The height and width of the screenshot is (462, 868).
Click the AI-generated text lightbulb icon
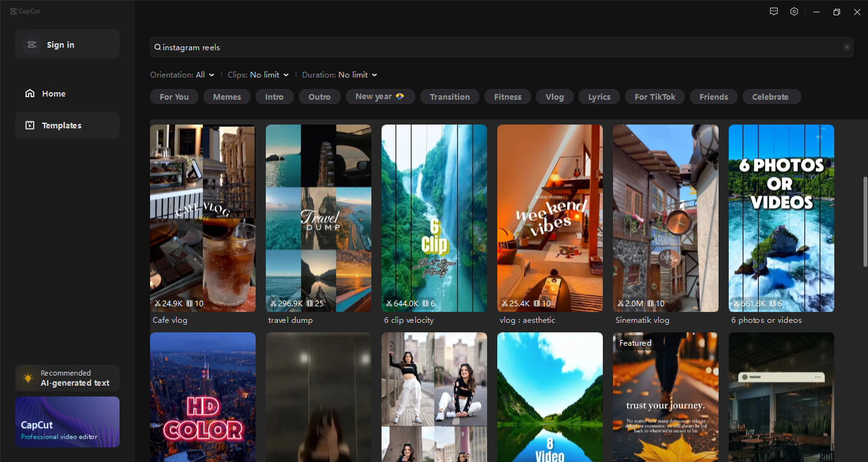point(27,377)
